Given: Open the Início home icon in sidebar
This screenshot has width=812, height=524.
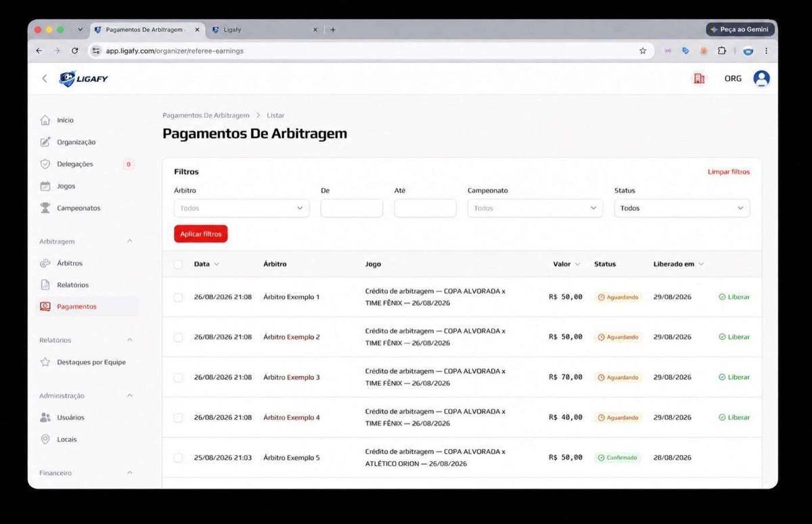Looking at the screenshot, I should tap(45, 120).
